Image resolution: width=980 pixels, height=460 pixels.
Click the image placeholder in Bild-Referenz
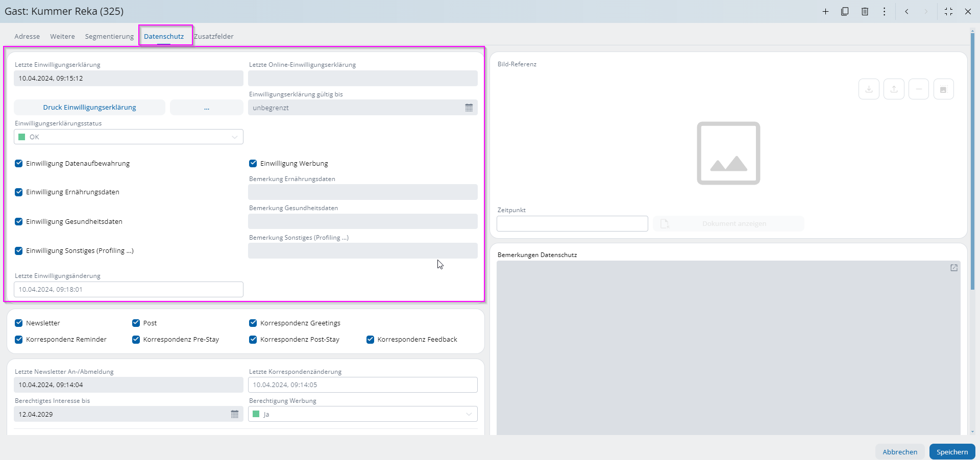tap(728, 153)
